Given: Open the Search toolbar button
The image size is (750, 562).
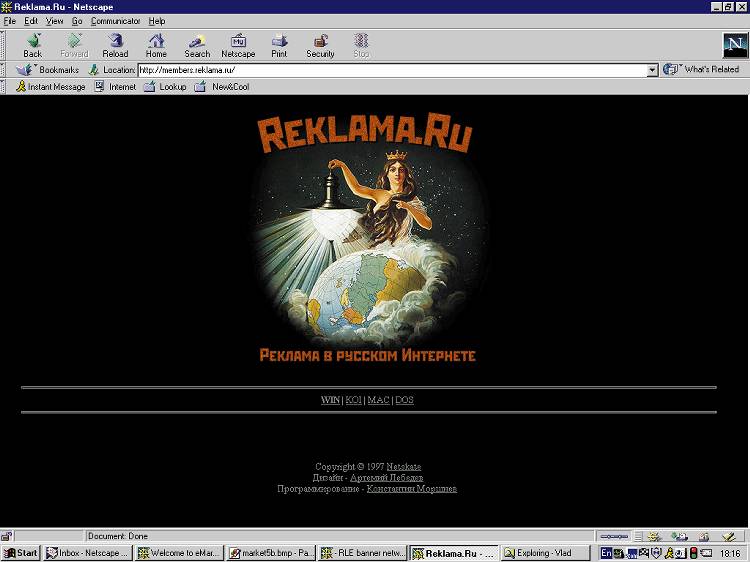Looking at the screenshot, I should point(197,45).
